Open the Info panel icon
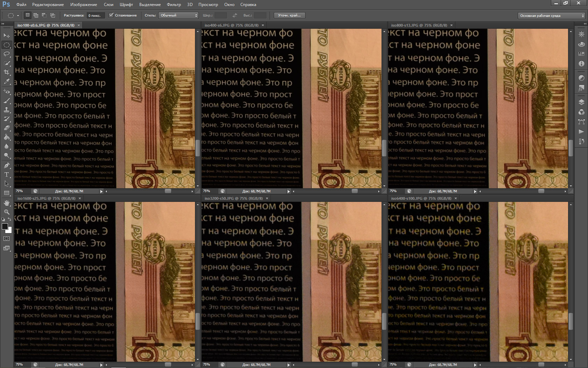 point(581,63)
